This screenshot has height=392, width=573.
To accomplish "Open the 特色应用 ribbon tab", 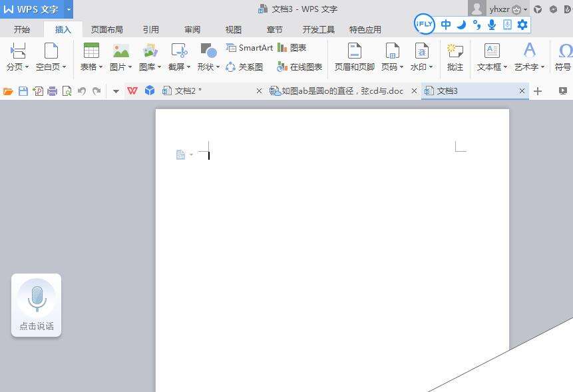I will click(x=365, y=29).
